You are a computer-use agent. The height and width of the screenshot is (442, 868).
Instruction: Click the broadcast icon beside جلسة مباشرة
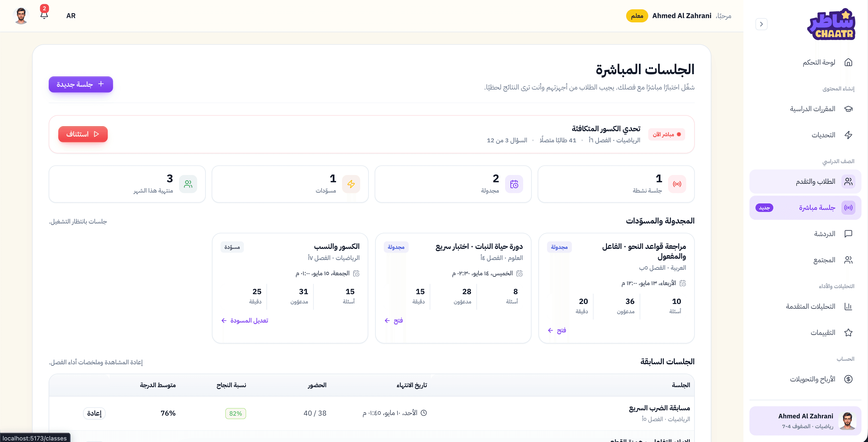pyautogui.click(x=848, y=207)
